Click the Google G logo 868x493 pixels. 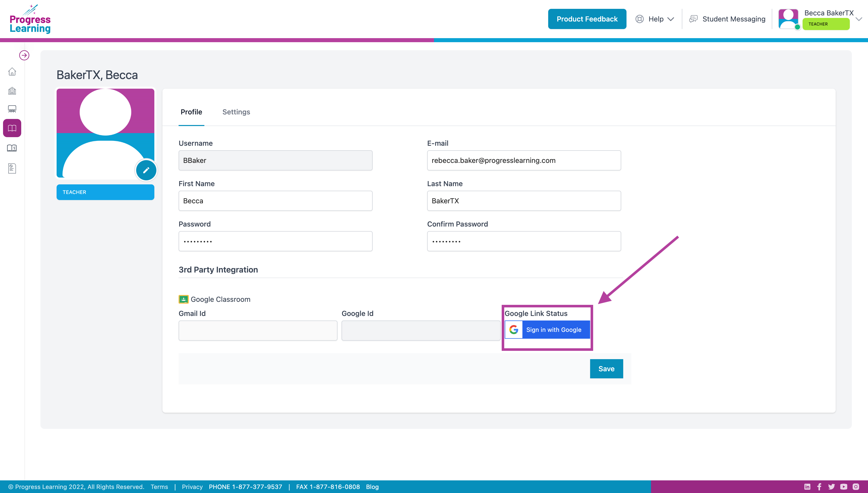coord(514,329)
